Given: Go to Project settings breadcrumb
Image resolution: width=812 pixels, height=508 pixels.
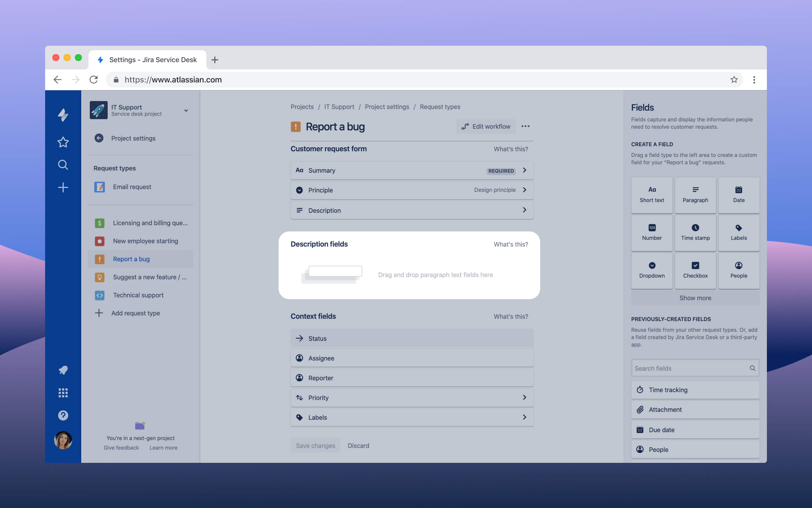Looking at the screenshot, I should pos(387,107).
